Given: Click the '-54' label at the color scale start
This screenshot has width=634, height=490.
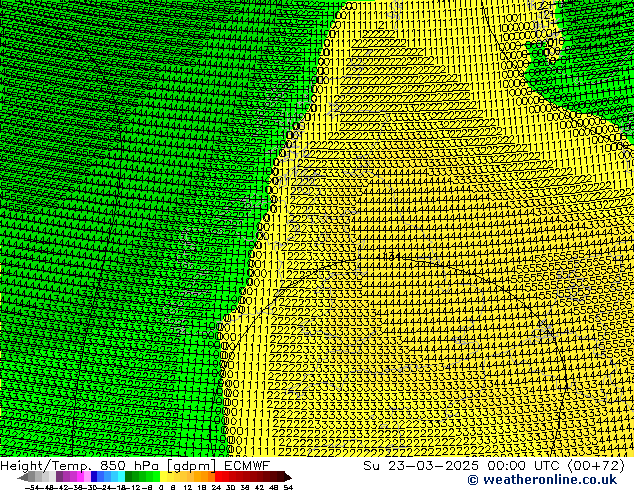Looking at the screenshot, I should coord(32,487).
